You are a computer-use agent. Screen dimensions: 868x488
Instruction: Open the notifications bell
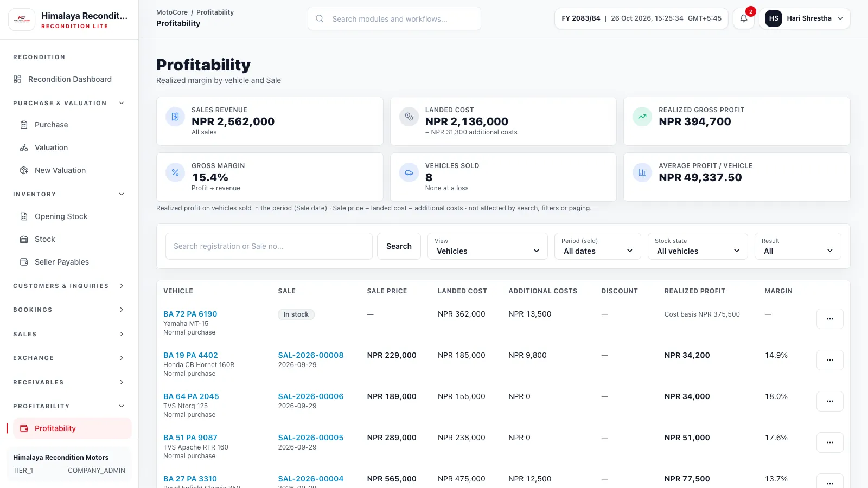click(x=744, y=18)
